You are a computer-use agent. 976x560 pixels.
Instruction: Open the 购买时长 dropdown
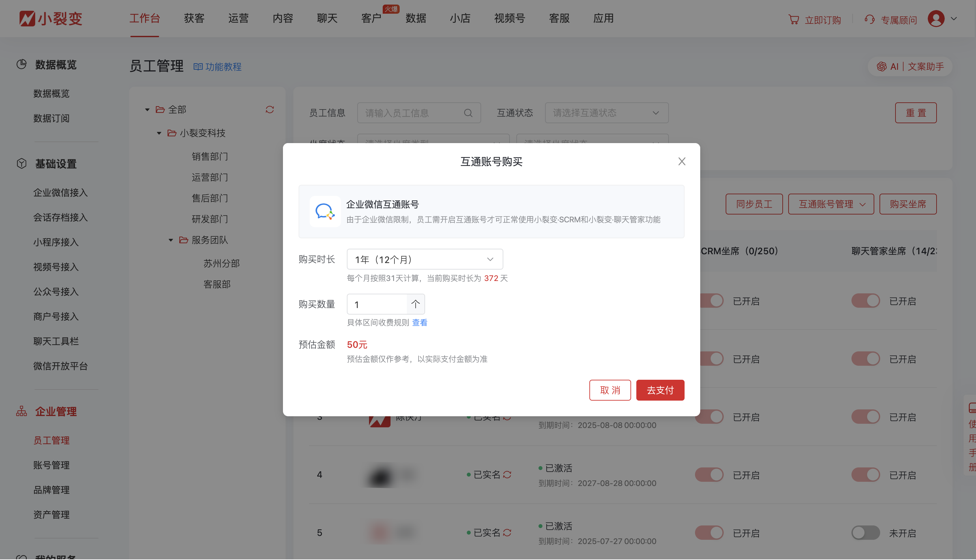coord(425,259)
